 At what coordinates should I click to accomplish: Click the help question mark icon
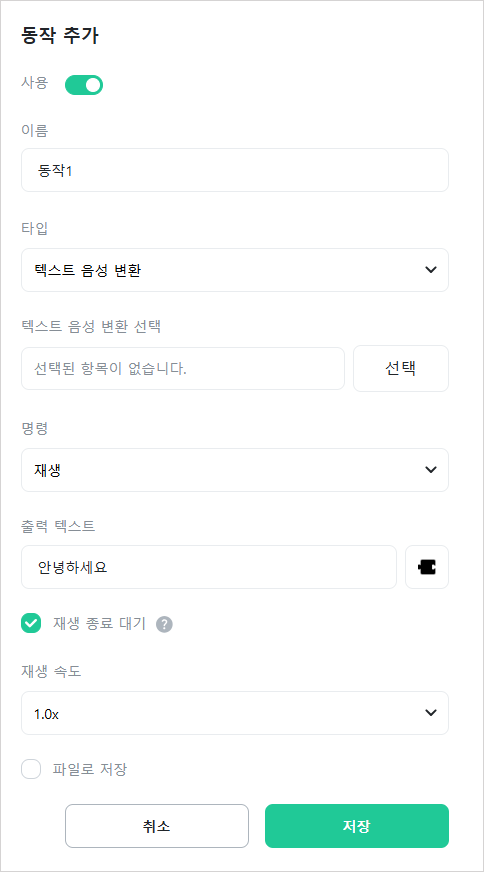point(164,624)
